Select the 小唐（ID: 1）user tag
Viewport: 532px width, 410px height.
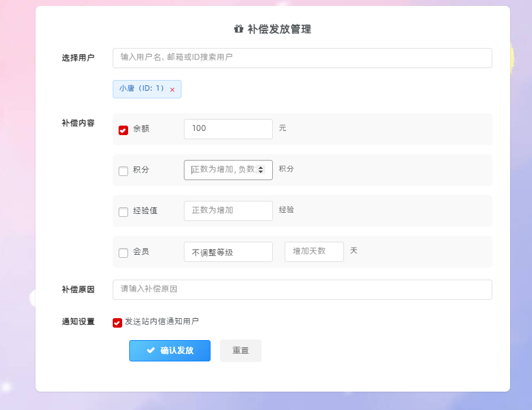(142, 89)
